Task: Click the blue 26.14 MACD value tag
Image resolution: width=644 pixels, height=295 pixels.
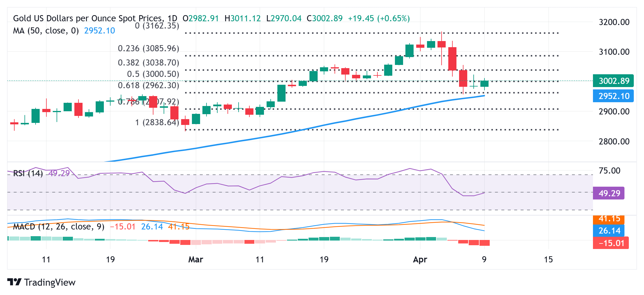Action: 609,231
